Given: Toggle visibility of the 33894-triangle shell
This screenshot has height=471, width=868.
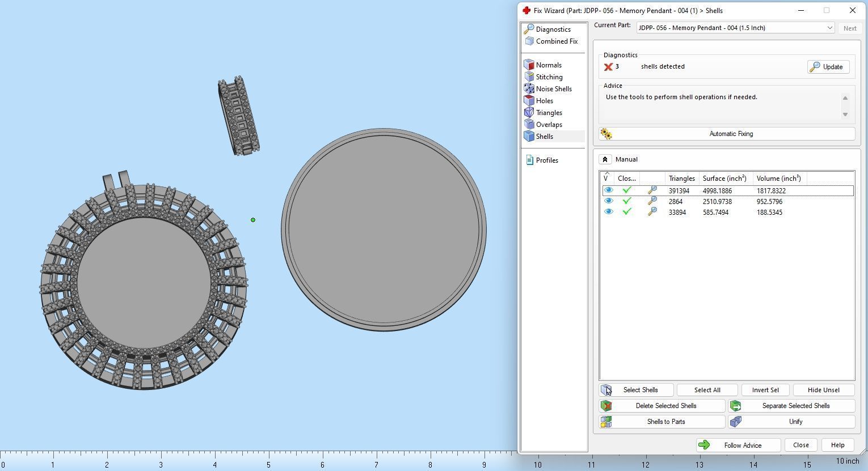Looking at the screenshot, I should point(609,212).
